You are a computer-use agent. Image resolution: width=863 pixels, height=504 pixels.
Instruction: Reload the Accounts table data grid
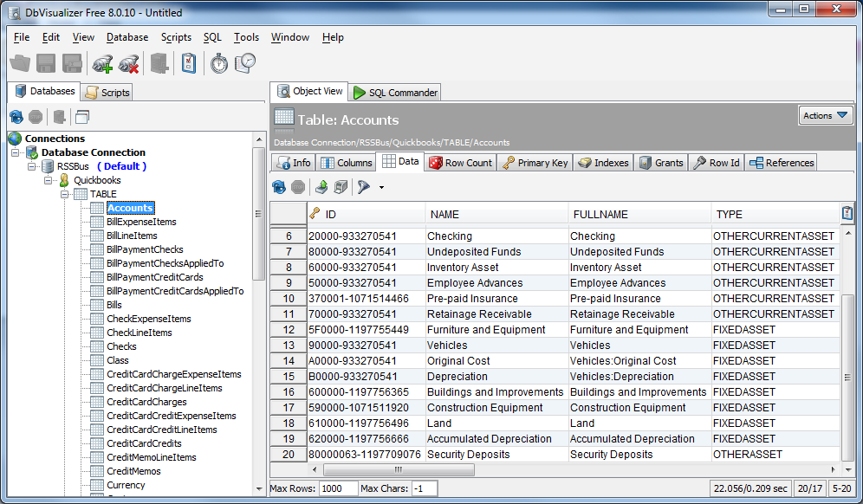[279, 187]
